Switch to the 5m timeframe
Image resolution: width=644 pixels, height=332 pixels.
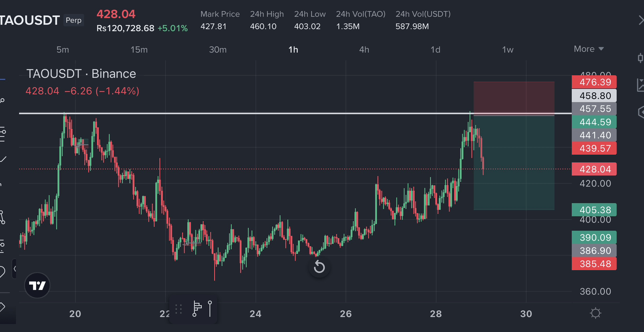63,50
